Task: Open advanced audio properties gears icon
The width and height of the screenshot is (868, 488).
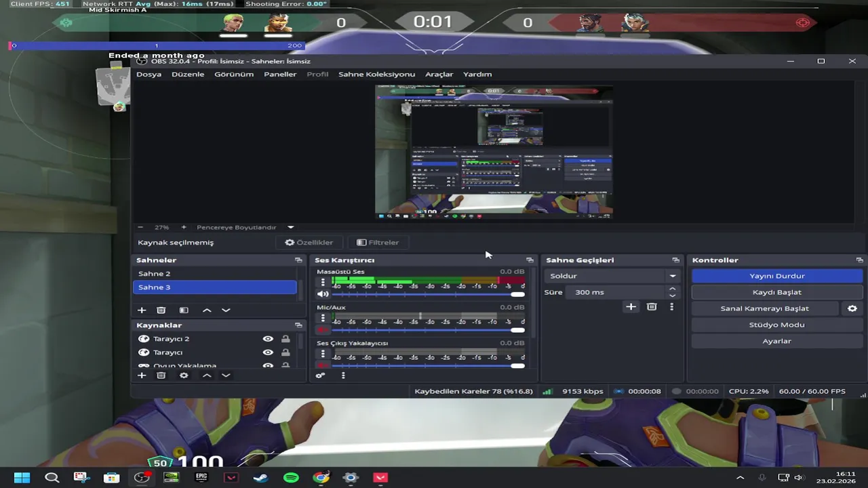Action: [x=321, y=375]
